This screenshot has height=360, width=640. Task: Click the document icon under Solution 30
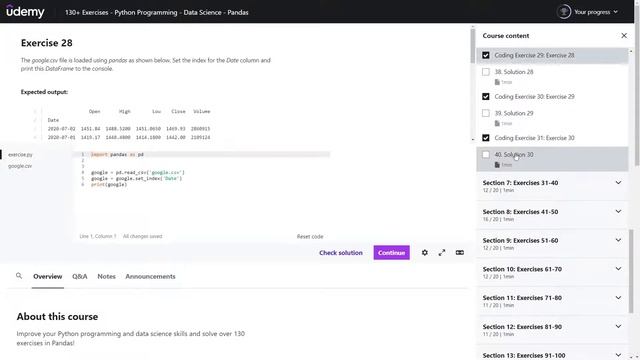497,165
